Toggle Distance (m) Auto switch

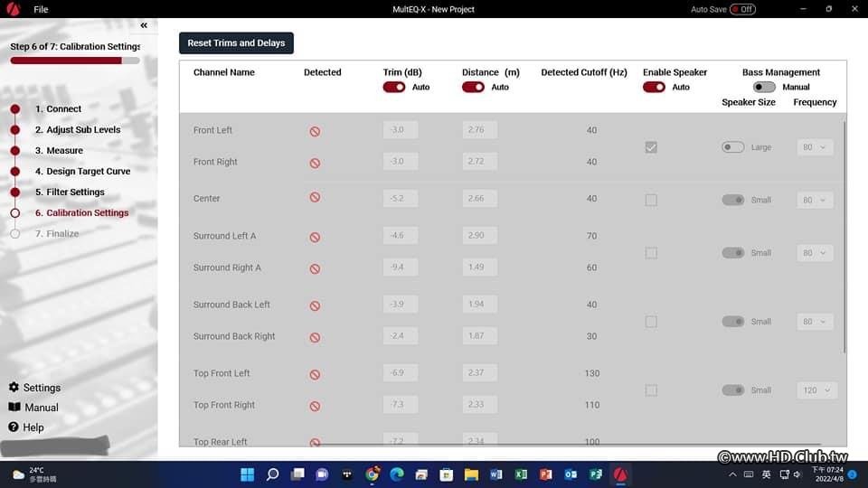pyautogui.click(x=473, y=88)
